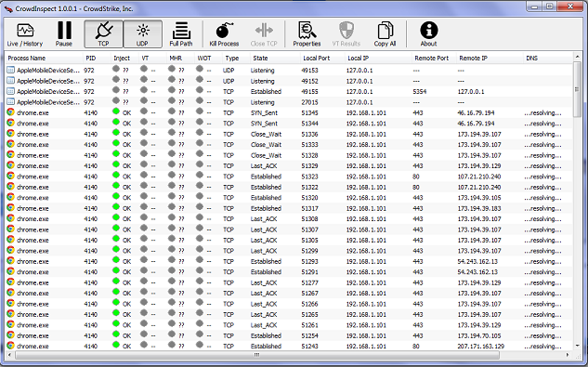Open Properties for the selected process
Viewport: 588px width, 367px height.
click(x=307, y=34)
